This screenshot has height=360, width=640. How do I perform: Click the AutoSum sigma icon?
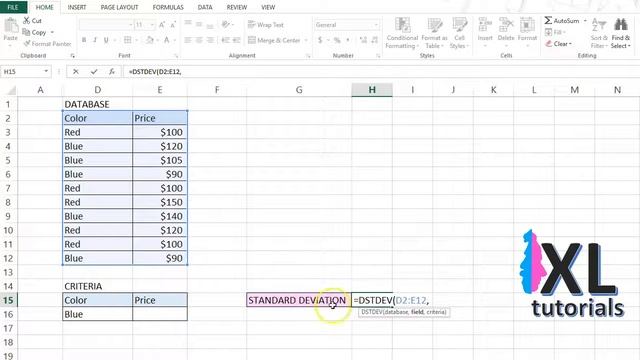pyautogui.click(x=548, y=20)
